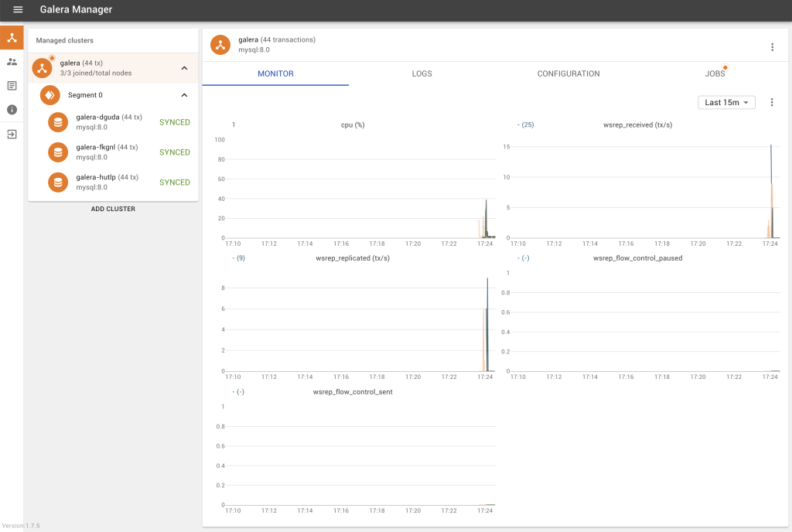This screenshot has height=532, width=792.
Task: Click galera cluster icon in managed clusters list
Action: click(x=43, y=68)
